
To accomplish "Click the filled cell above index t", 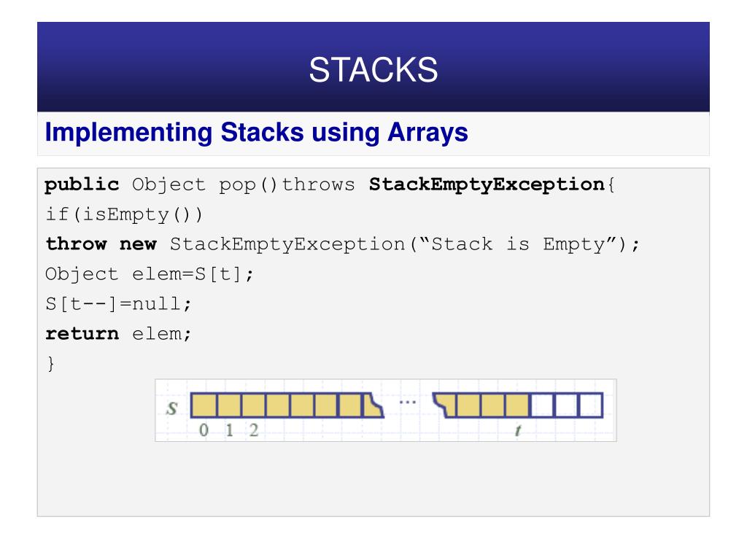I will click(x=517, y=405).
